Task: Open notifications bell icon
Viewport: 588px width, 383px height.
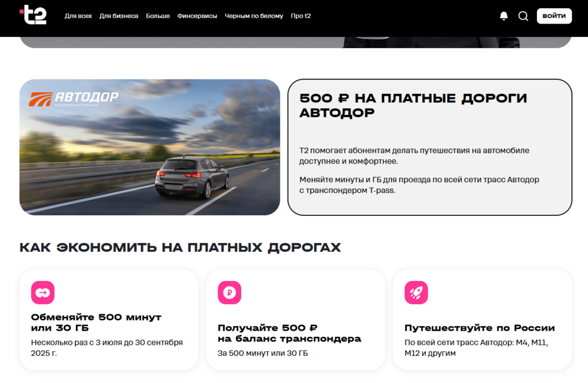Action: [x=504, y=16]
